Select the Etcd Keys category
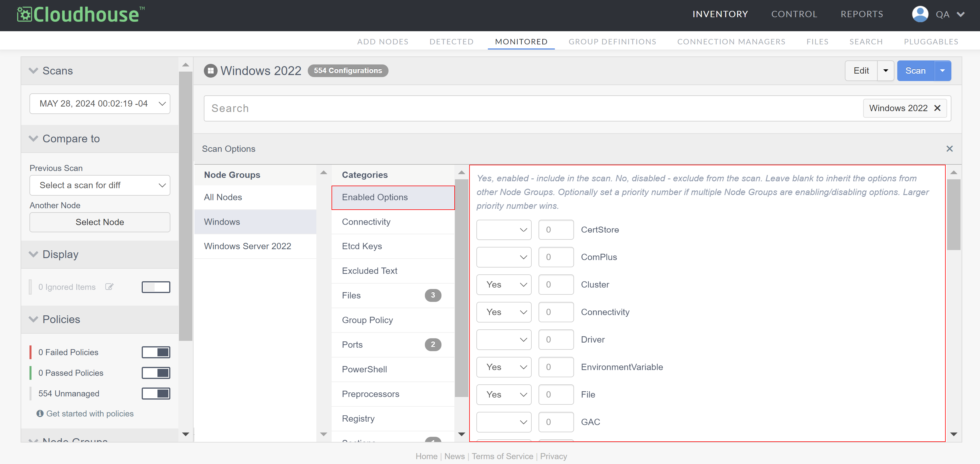Screen dimensions: 980x464 [393, 246]
